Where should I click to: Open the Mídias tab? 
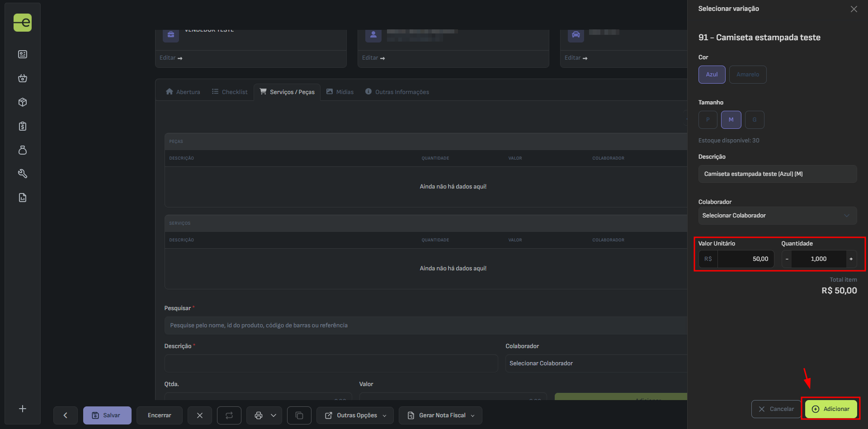[340, 92]
